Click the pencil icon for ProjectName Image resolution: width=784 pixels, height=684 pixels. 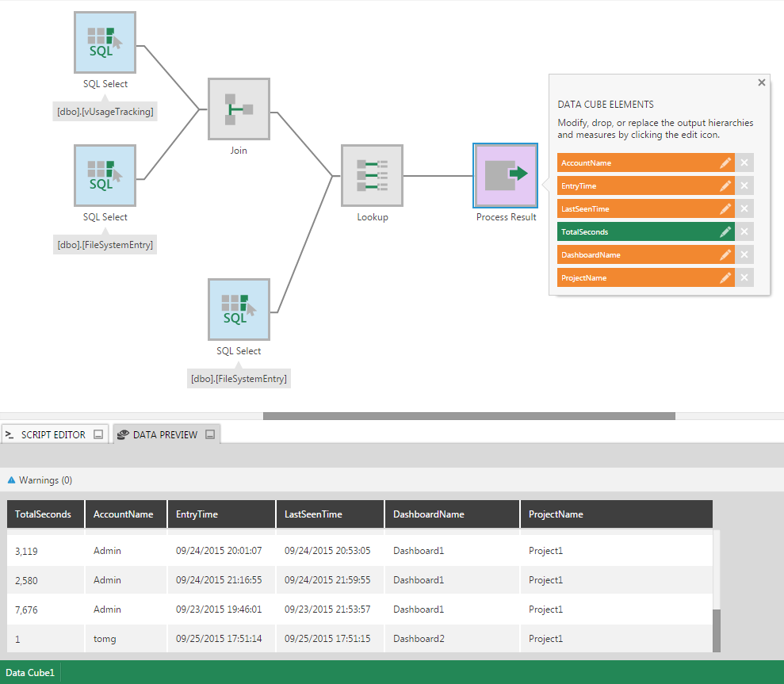click(725, 278)
